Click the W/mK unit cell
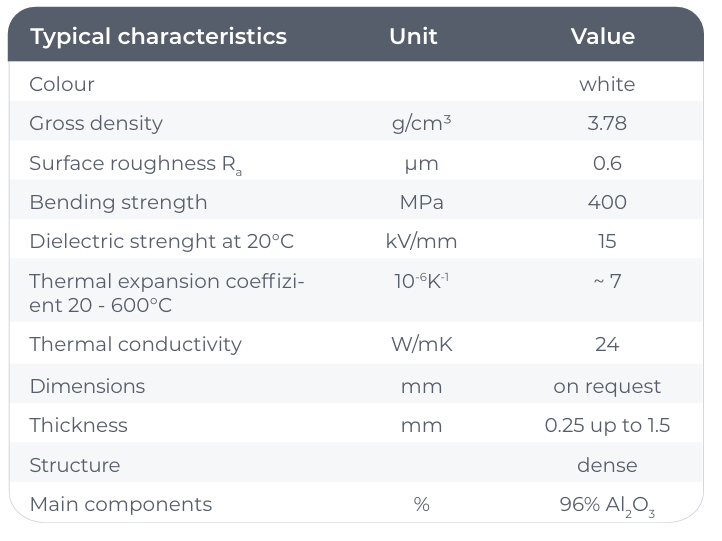This screenshot has width=722, height=541. pos(421,344)
